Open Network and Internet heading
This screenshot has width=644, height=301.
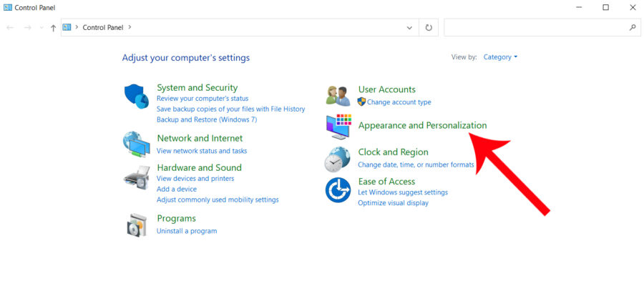click(200, 138)
